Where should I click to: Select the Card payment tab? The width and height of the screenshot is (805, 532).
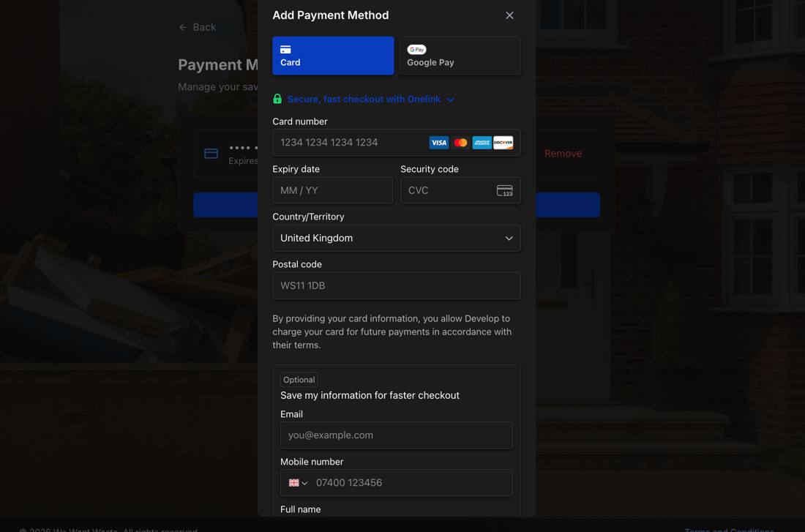pos(333,56)
